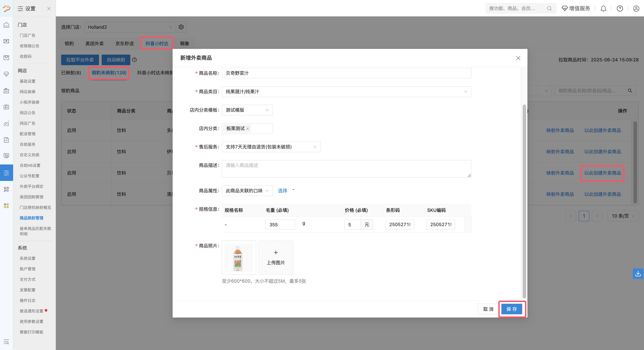Open the 商品类目 dropdown

pos(347,92)
